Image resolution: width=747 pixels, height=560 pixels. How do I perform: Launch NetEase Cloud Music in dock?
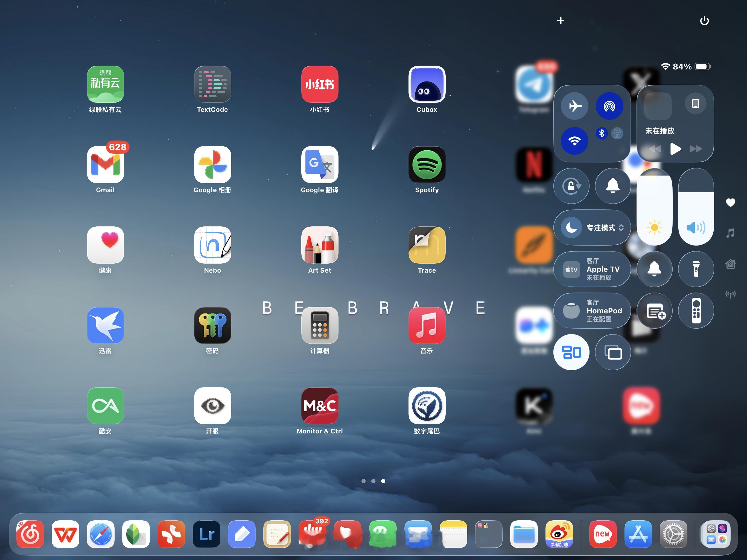30,534
